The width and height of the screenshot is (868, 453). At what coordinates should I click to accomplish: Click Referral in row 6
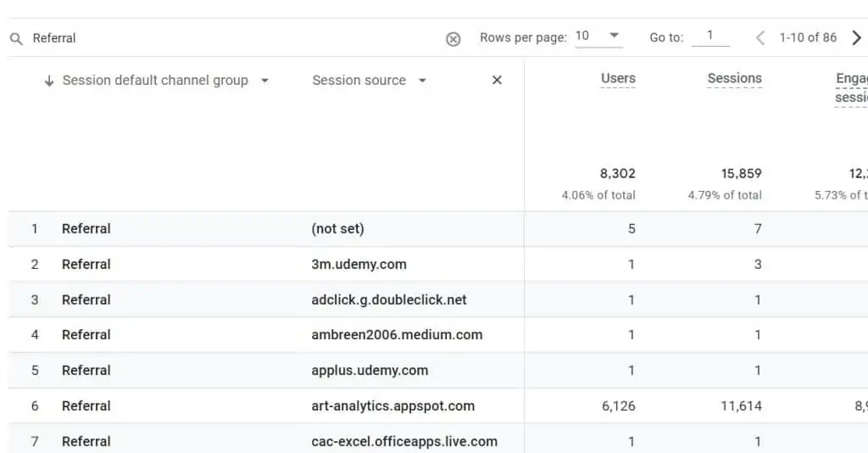click(86, 406)
